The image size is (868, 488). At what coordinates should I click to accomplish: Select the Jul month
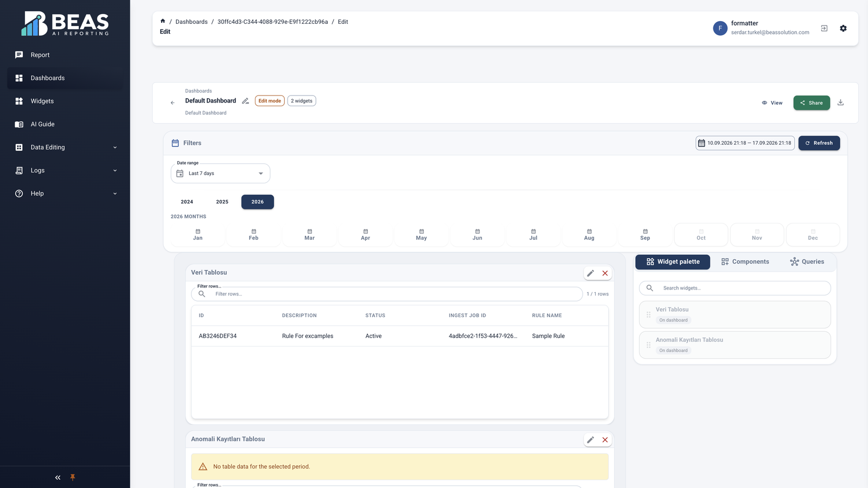point(533,235)
